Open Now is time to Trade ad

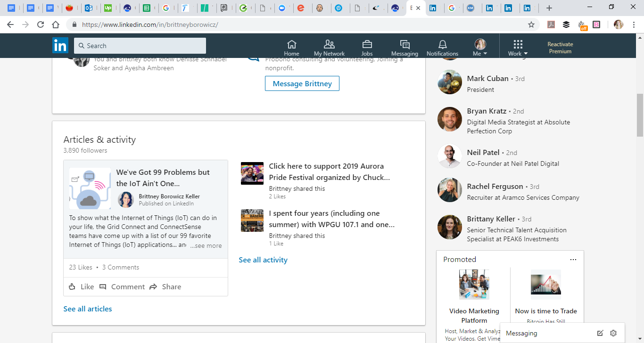pos(546,311)
